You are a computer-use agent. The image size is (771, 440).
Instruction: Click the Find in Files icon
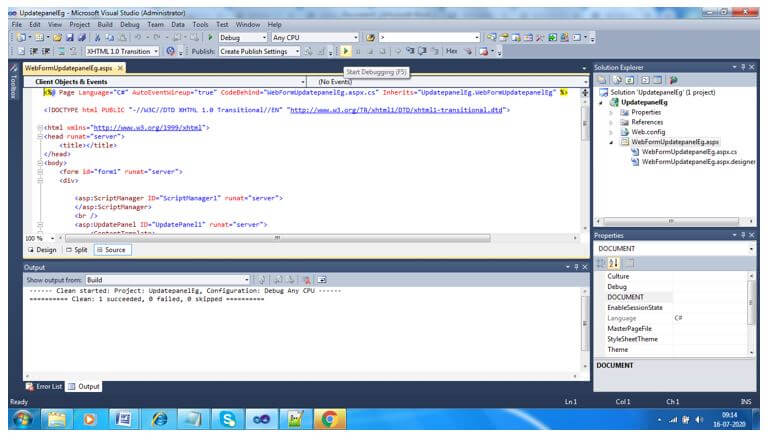pos(370,37)
